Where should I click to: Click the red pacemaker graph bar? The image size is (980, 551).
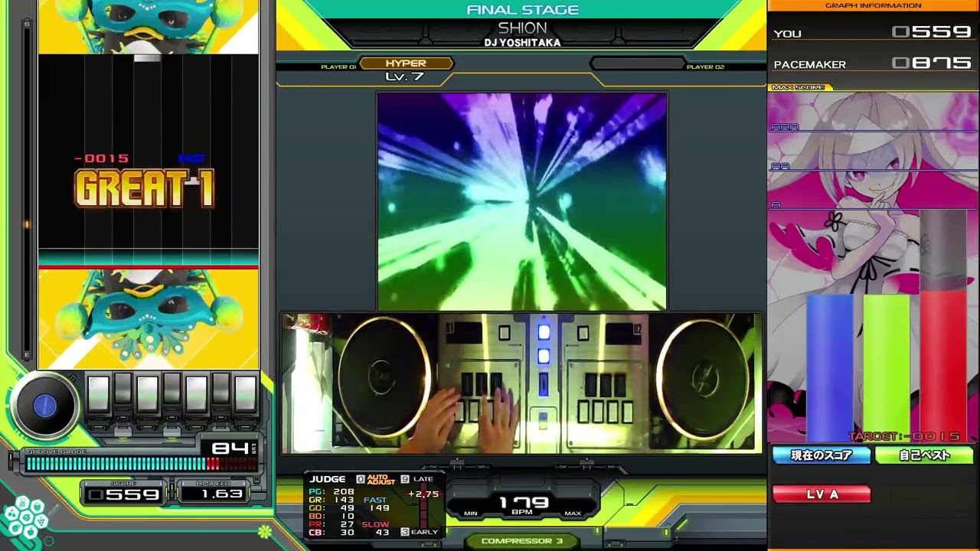[x=943, y=366]
